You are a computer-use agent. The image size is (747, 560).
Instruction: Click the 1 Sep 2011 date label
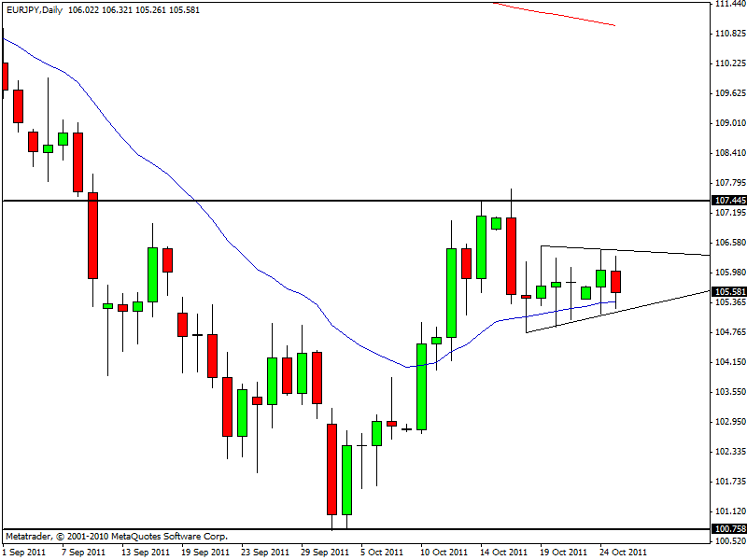click(x=24, y=552)
